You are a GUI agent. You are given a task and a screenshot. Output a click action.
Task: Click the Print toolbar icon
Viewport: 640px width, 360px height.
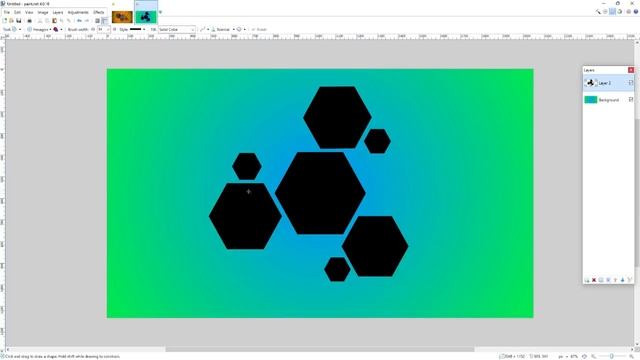29,20
